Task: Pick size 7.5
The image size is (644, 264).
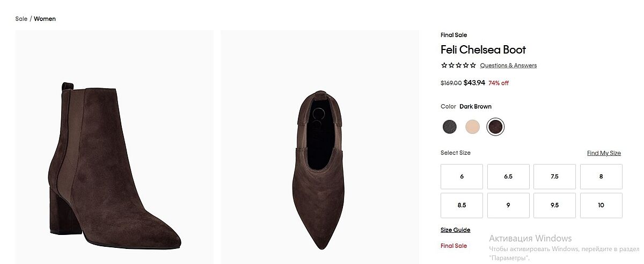Action: (554, 176)
